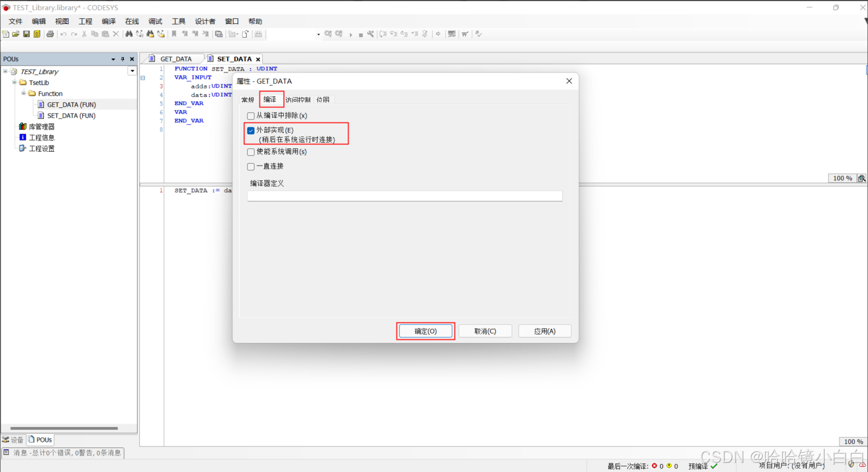This screenshot has width=868, height=472.
Task: Set editor zoom using 100% control
Action: click(x=842, y=178)
